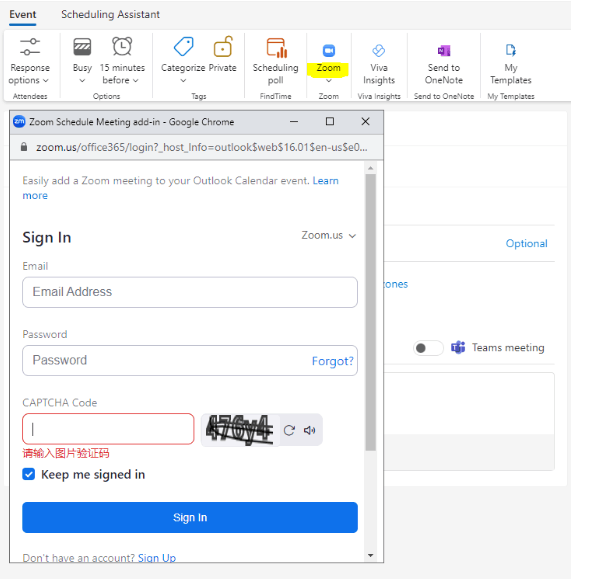Click the Categorize tag icon
This screenshot has height=579, width=595.
click(x=184, y=47)
